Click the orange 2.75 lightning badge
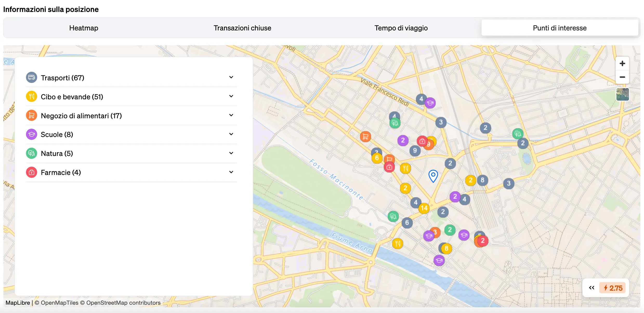The image size is (644, 313). (x=613, y=288)
